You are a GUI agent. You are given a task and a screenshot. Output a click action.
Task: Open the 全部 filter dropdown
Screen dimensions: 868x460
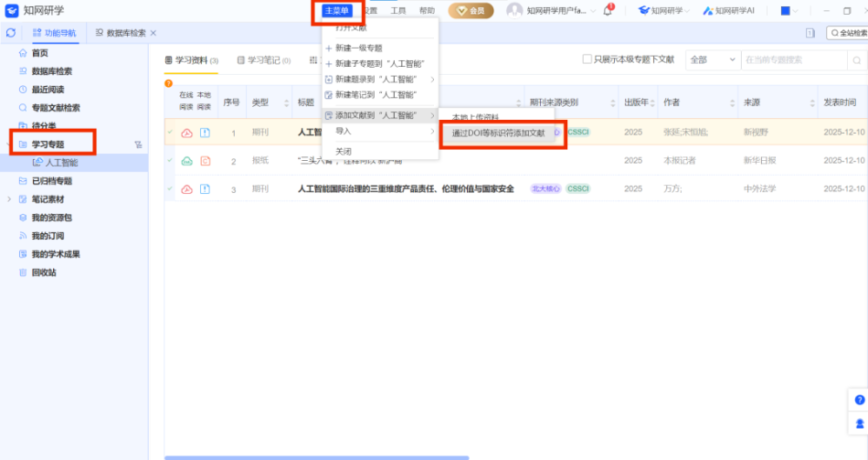(x=711, y=59)
